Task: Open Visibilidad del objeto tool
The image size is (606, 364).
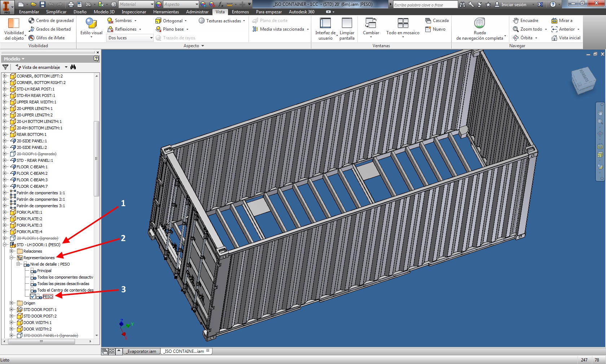Action: point(14,29)
